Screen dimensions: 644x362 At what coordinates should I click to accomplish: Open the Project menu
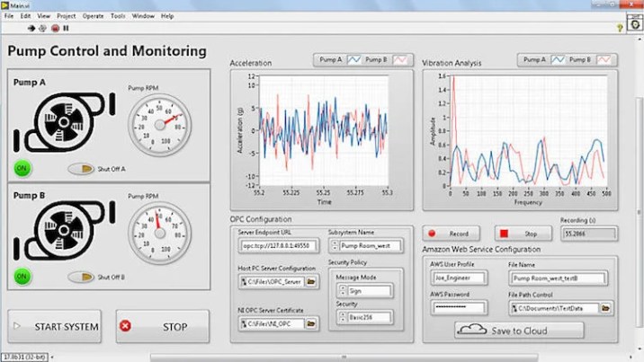(x=67, y=16)
